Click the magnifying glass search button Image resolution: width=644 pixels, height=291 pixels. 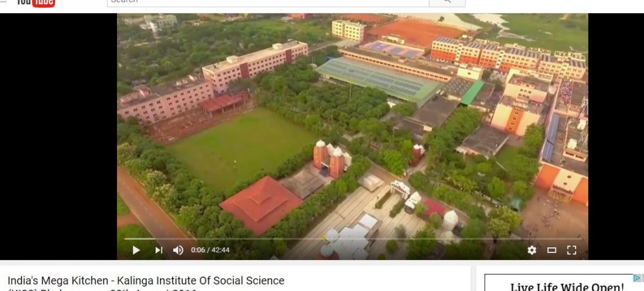pyautogui.click(x=447, y=3)
